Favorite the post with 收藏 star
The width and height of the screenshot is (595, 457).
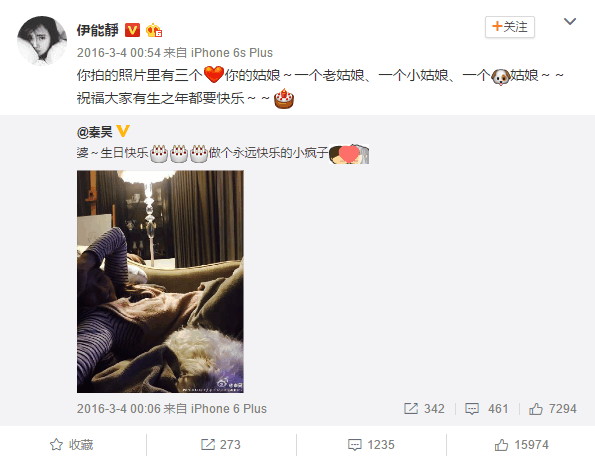pos(72,444)
